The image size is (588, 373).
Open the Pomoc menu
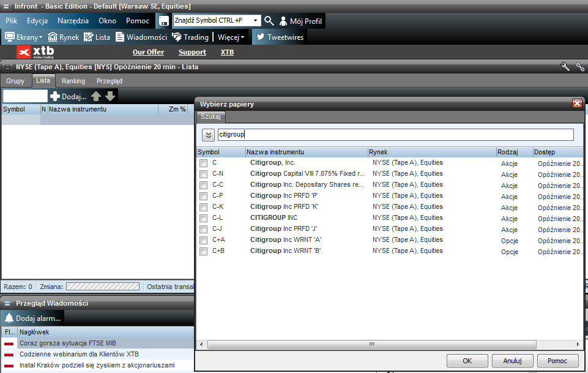click(138, 21)
